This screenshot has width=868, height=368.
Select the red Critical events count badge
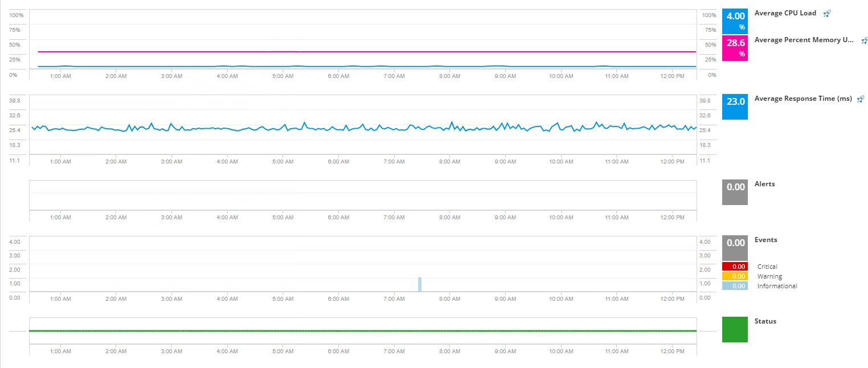point(735,266)
